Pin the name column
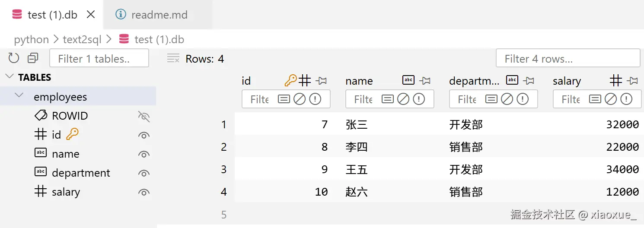644x228 pixels. pos(425,80)
